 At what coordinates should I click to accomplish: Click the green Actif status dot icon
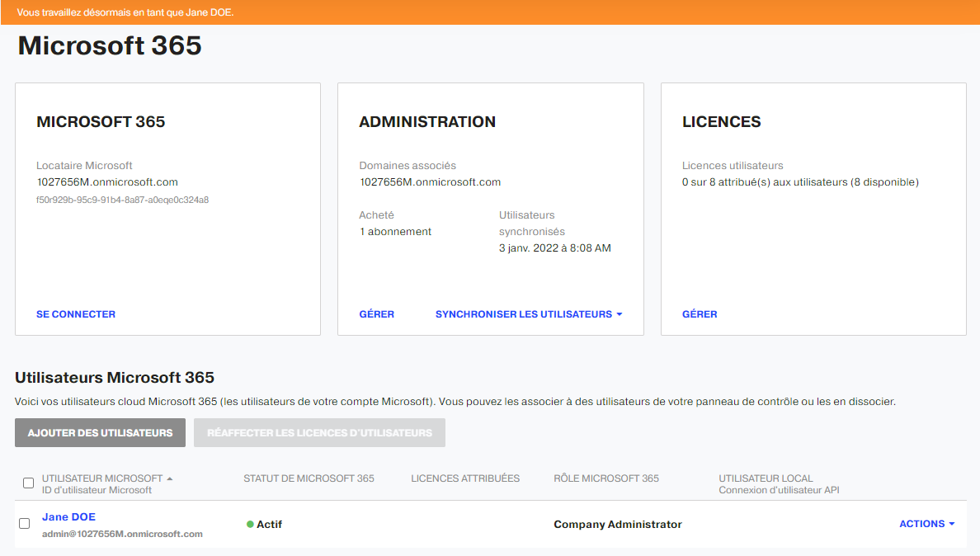(x=250, y=524)
